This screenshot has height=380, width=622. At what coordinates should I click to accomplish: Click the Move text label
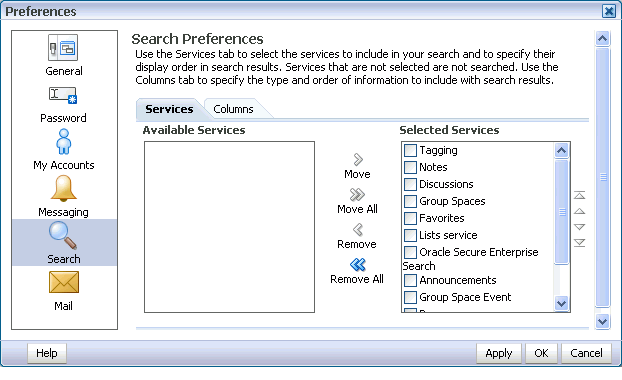click(x=357, y=174)
